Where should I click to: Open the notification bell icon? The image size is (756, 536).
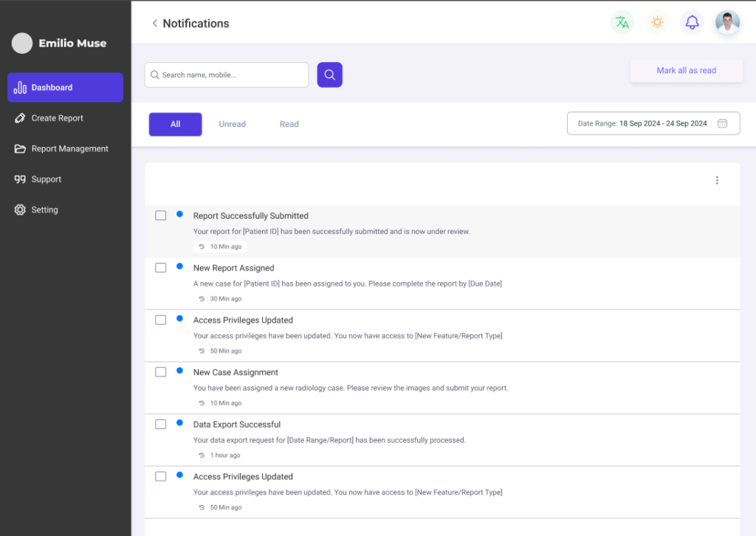[692, 22]
